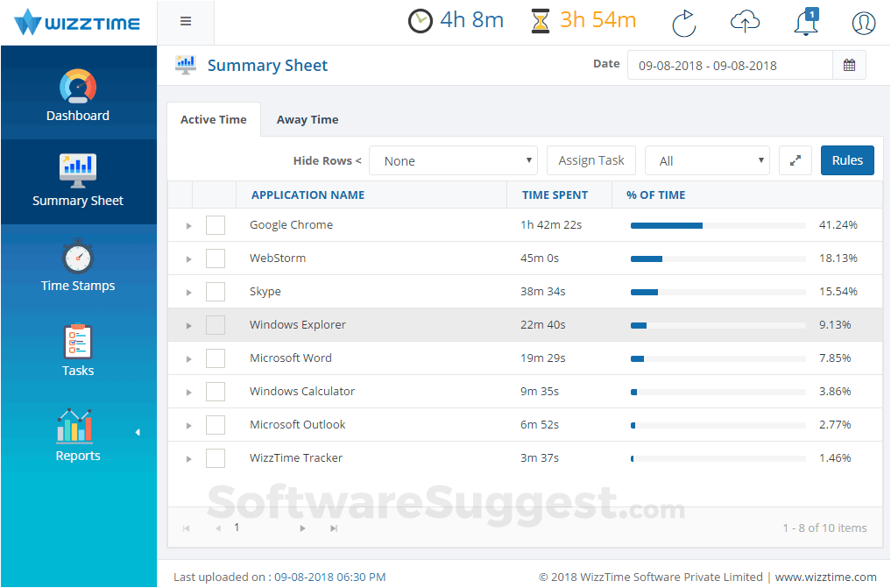Expand the Reports submenu arrow
Screen dimensions: 891x588
138,432
